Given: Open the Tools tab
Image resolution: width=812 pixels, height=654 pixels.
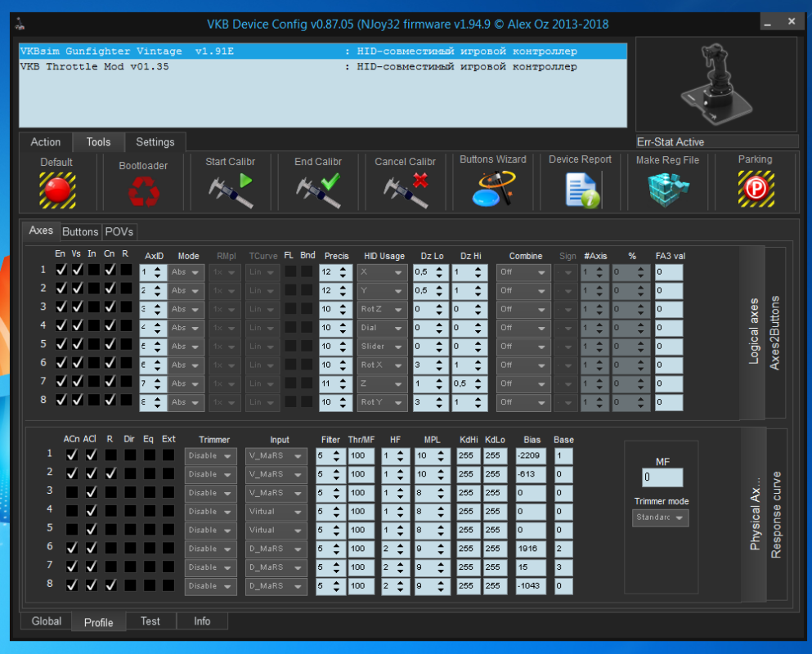Looking at the screenshot, I should 98,142.
